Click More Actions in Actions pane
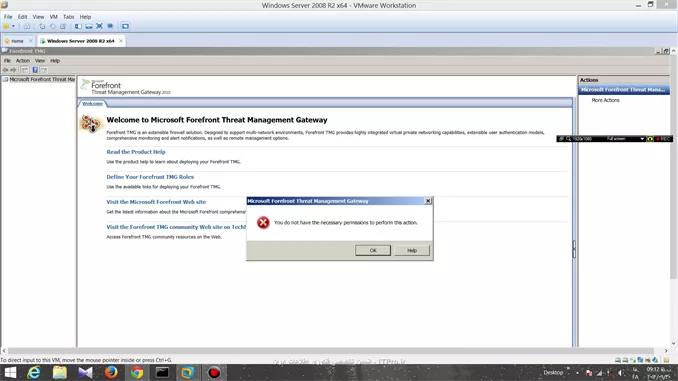The width and height of the screenshot is (678, 381). tap(605, 100)
